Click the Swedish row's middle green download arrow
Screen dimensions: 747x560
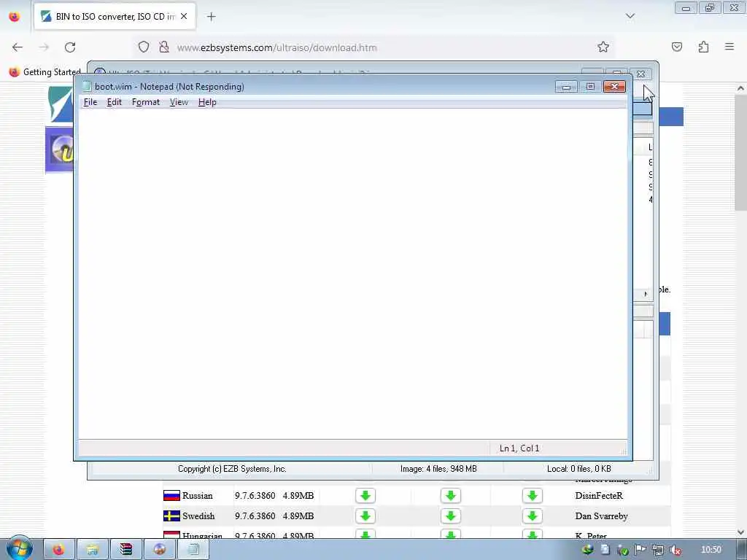click(x=450, y=516)
